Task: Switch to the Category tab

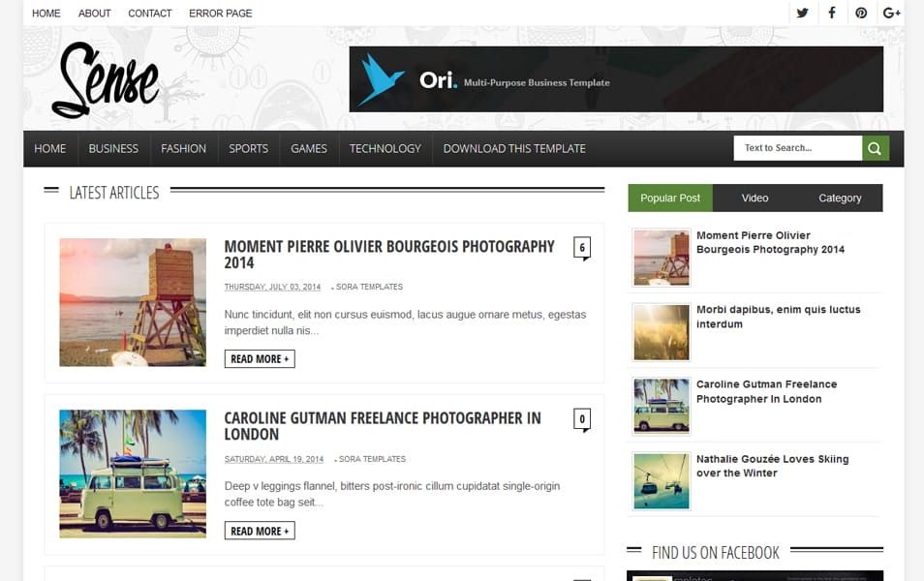Action: (839, 198)
